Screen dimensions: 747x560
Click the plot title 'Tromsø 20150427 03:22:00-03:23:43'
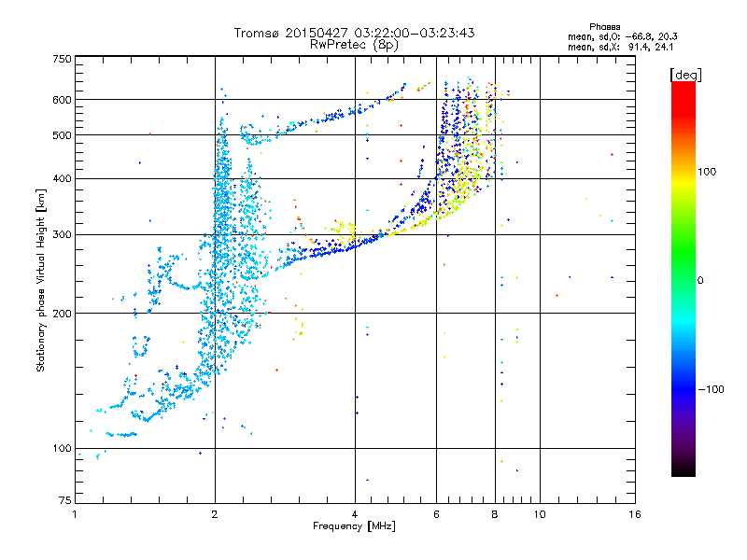coord(354,33)
